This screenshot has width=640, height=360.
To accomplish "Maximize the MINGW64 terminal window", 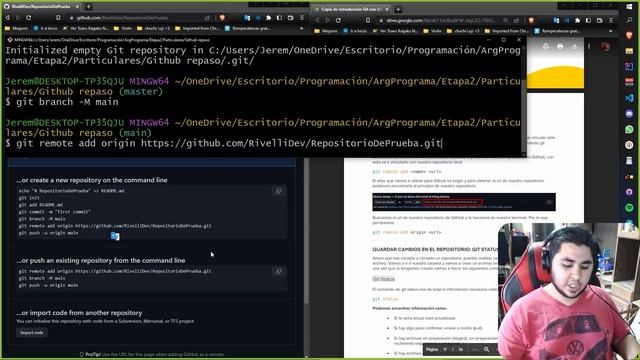I will pyautogui.click(x=504, y=40).
